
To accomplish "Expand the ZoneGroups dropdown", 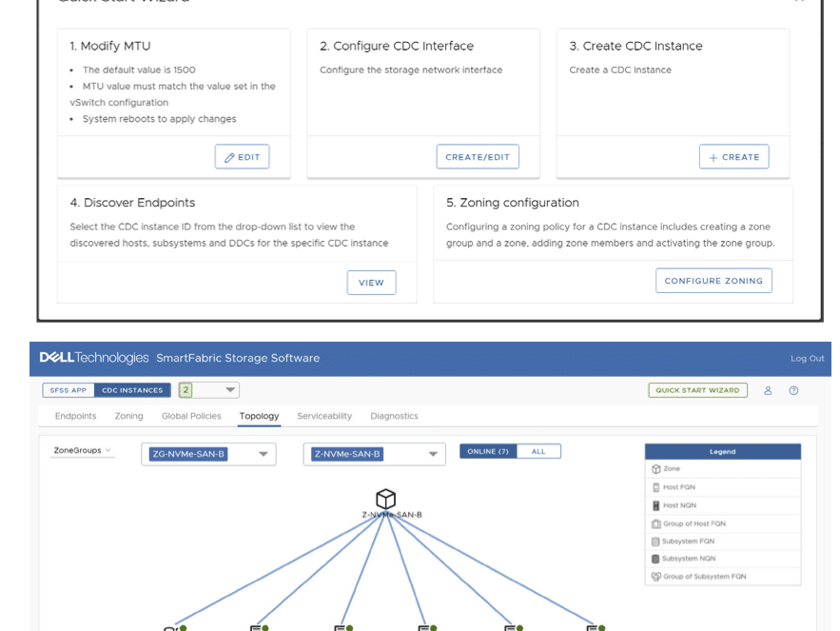I will pyautogui.click(x=82, y=450).
